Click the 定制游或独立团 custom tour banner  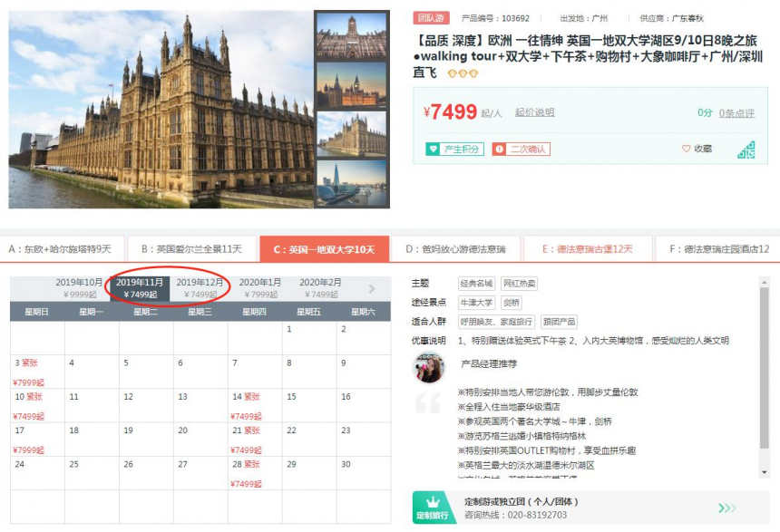pos(590,508)
